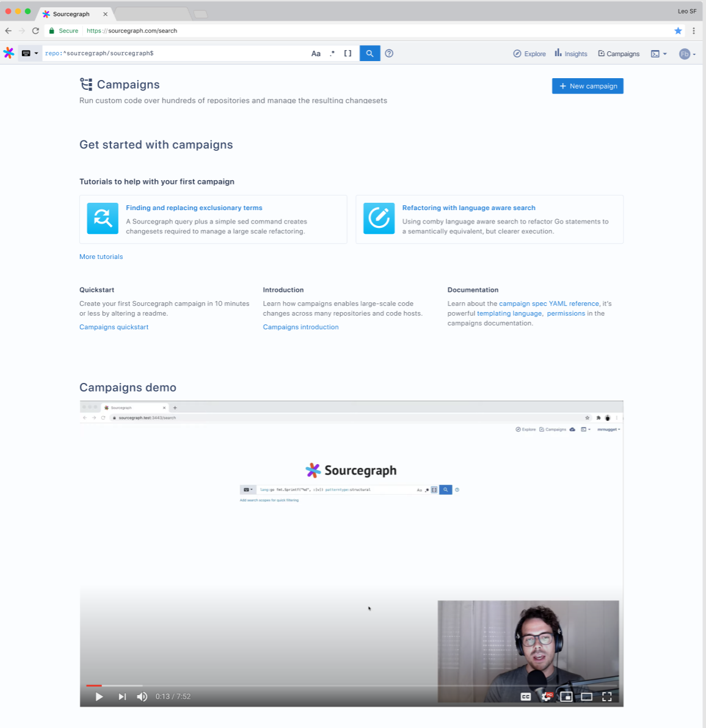706x728 pixels.
Task: Open Campaigns introduction link
Action: tap(300, 327)
